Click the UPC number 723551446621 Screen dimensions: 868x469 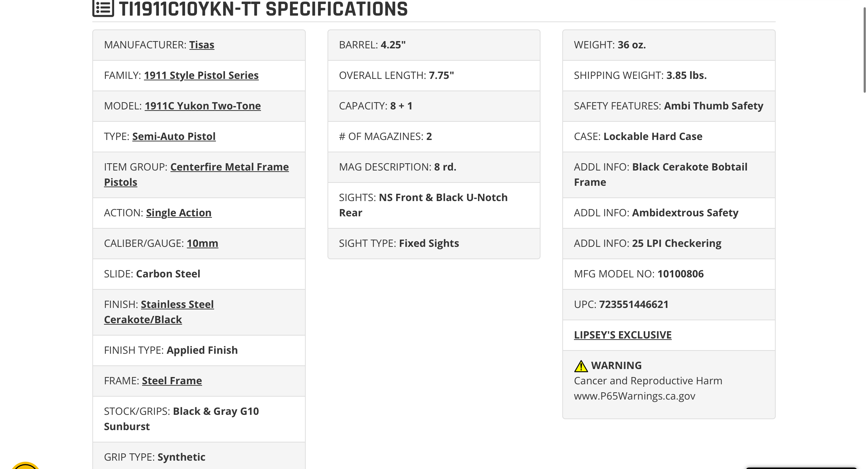coord(634,304)
